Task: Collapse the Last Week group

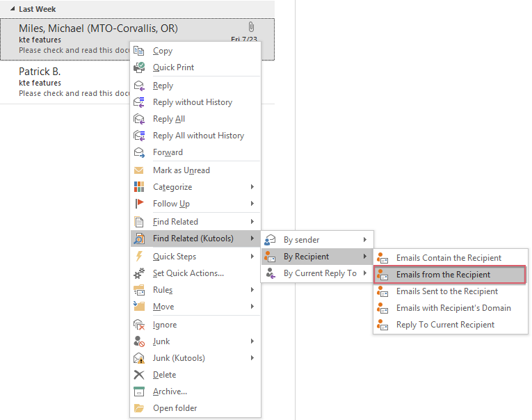Action: [13, 9]
